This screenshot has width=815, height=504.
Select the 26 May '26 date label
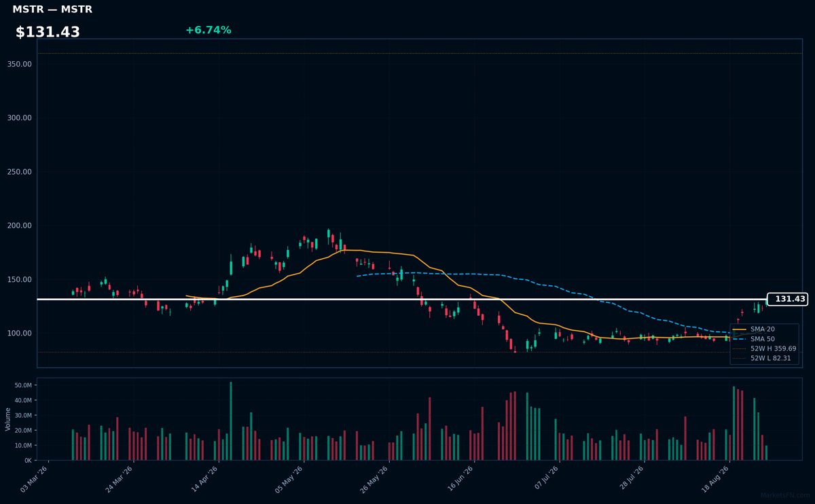click(x=374, y=479)
